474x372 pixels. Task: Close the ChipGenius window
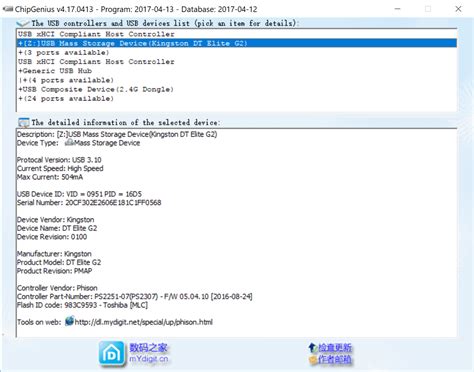point(458,9)
